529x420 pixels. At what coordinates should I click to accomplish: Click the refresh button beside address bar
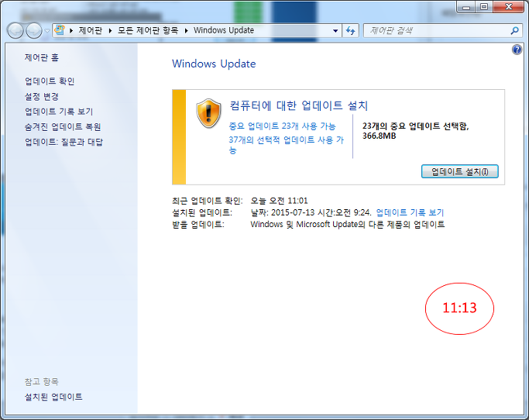(x=351, y=31)
